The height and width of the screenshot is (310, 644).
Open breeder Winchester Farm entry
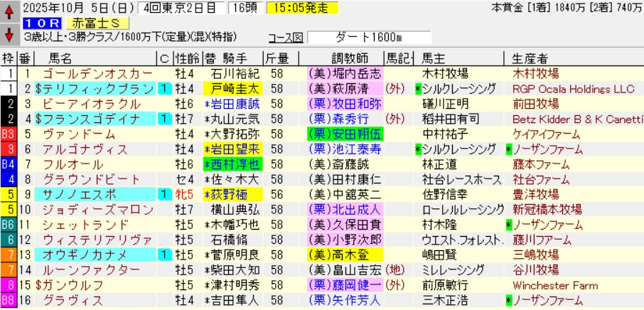click(x=554, y=284)
